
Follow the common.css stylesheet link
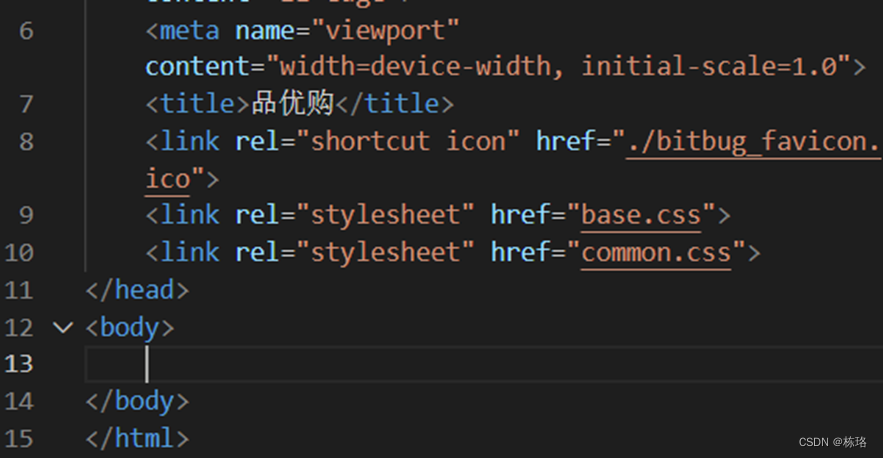(656, 252)
